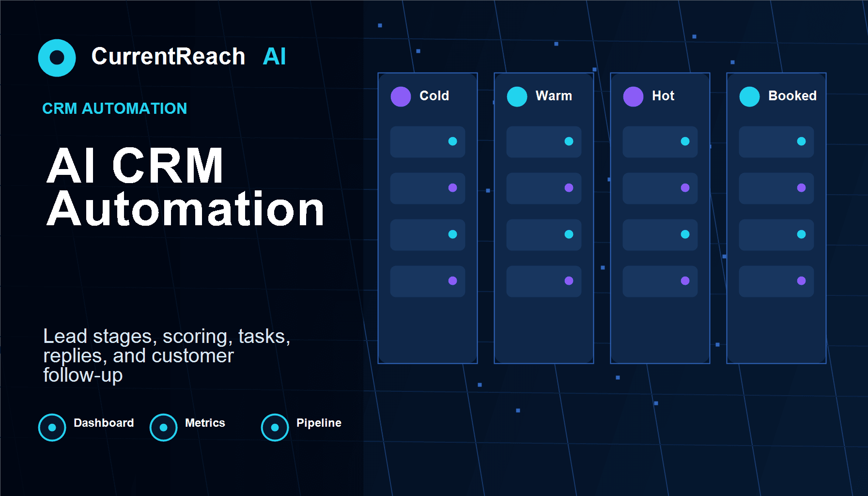Open the third card in Cold column
868x496 pixels.
pyautogui.click(x=428, y=235)
